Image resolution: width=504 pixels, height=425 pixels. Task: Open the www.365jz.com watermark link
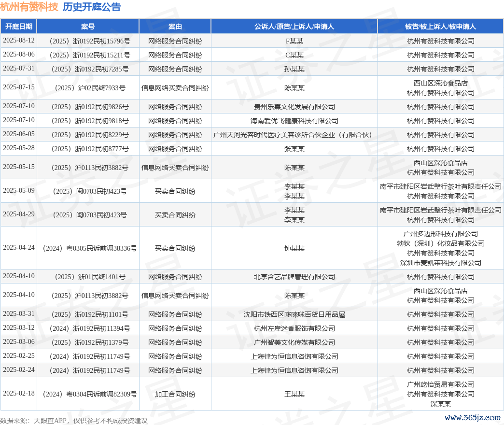[x=473, y=417]
